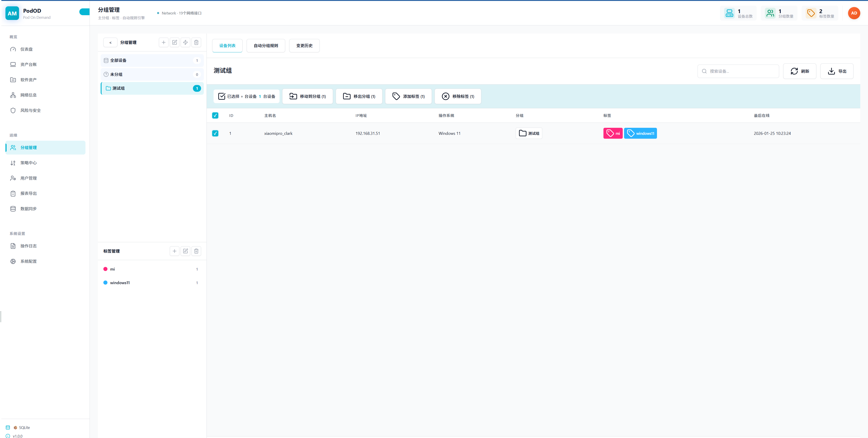
Task: Click the 刷新 refresh button
Action: pos(799,71)
